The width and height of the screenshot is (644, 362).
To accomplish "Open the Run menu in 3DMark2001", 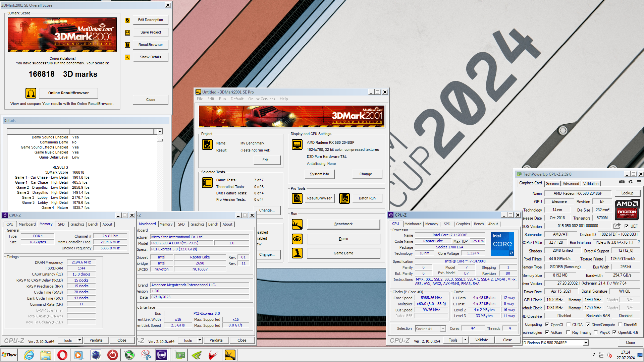I will tap(222, 99).
